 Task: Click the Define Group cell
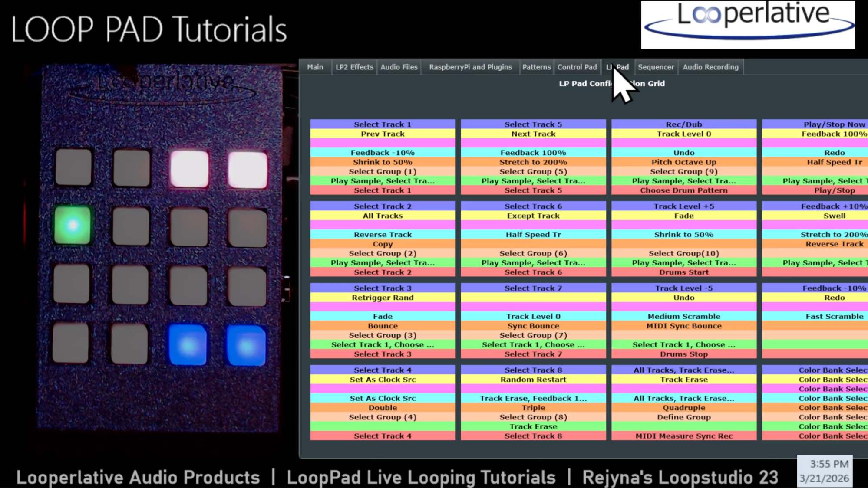(684, 417)
